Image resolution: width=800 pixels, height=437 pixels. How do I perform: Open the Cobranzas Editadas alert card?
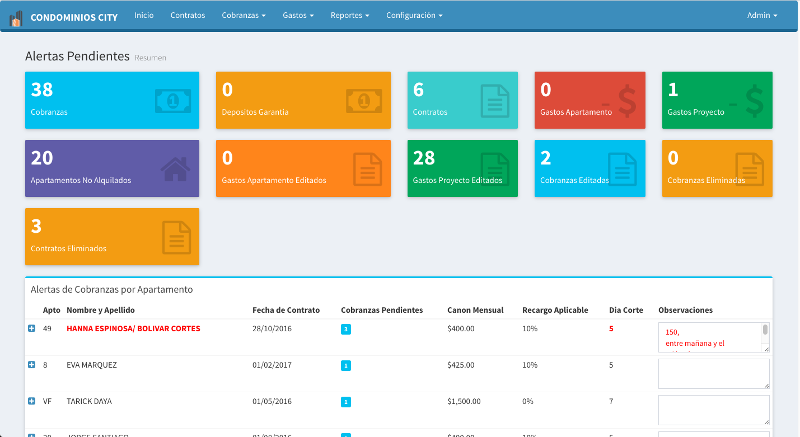click(x=589, y=168)
